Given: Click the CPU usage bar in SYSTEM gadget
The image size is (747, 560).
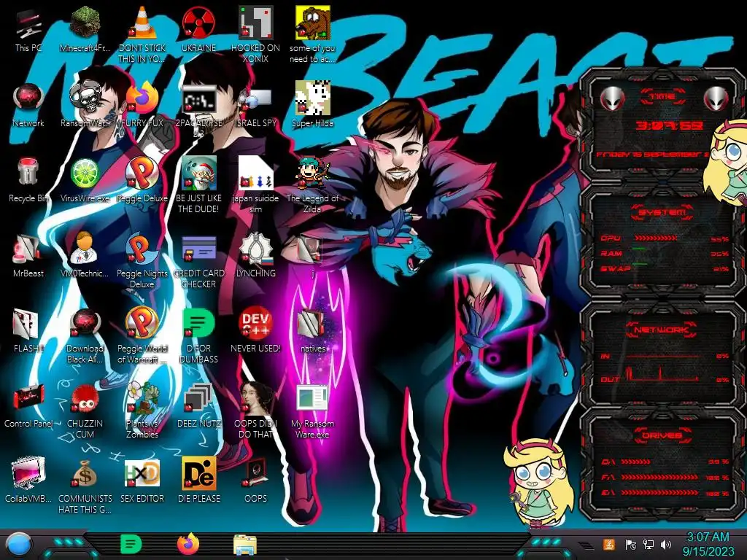Looking at the screenshot, I should point(656,238).
